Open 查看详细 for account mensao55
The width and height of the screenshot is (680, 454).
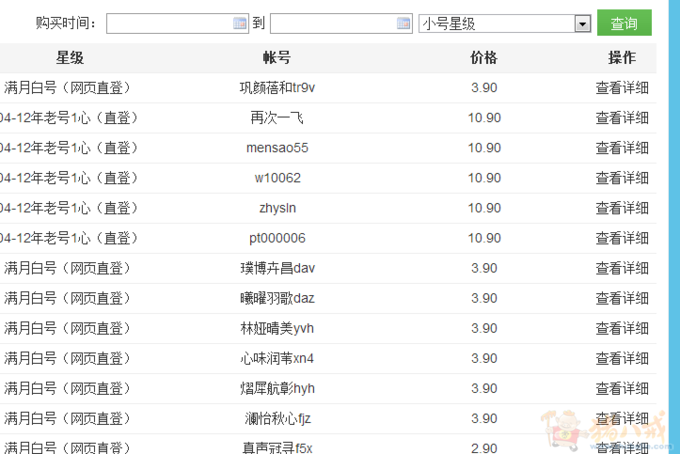tap(622, 148)
